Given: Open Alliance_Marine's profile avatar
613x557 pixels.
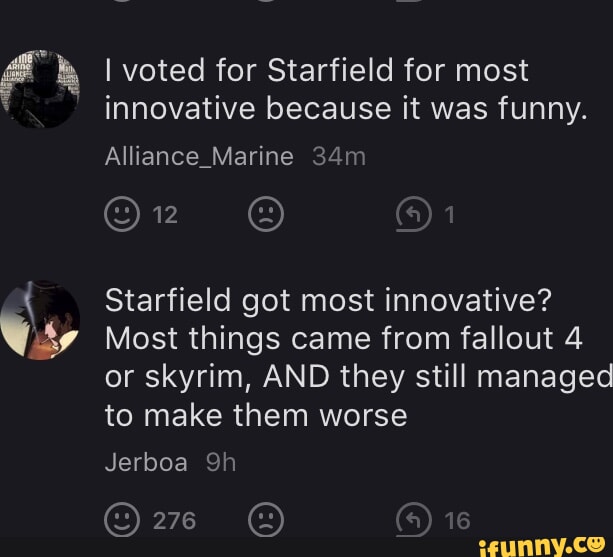Looking at the screenshot, I should click(42, 88).
